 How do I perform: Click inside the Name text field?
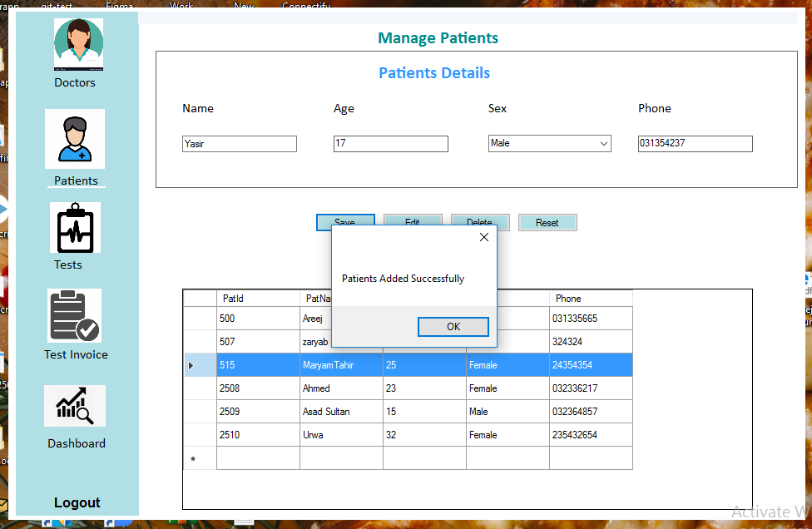pos(239,143)
